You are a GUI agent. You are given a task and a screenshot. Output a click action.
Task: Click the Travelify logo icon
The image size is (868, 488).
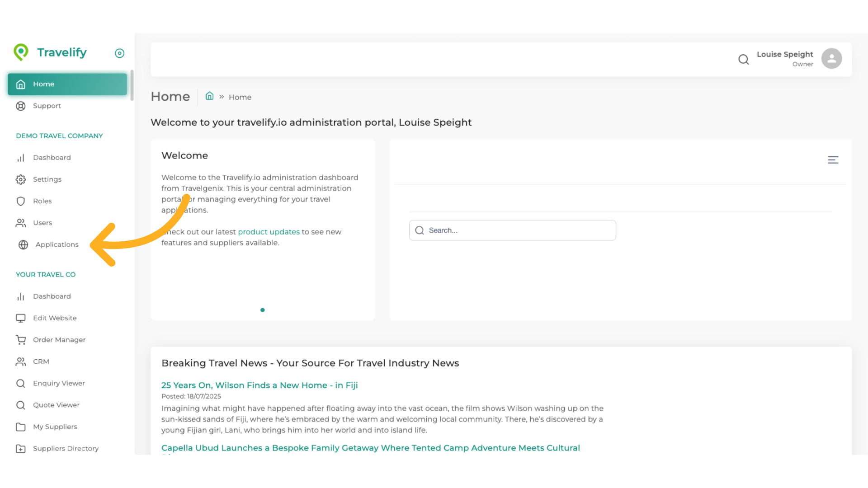(21, 52)
